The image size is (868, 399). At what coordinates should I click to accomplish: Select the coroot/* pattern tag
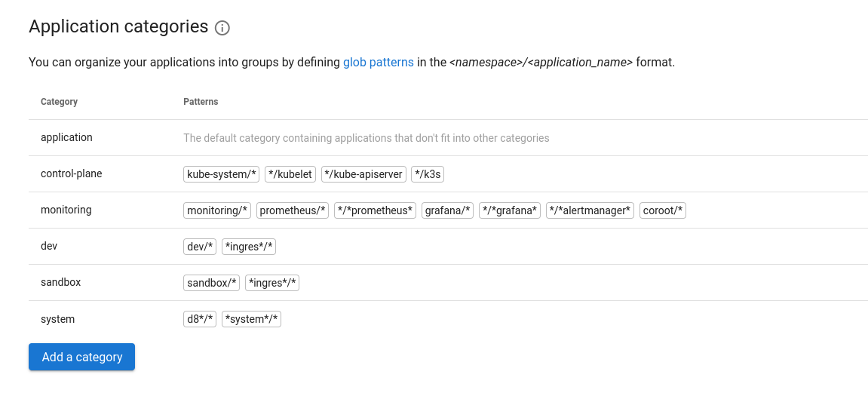click(662, 210)
